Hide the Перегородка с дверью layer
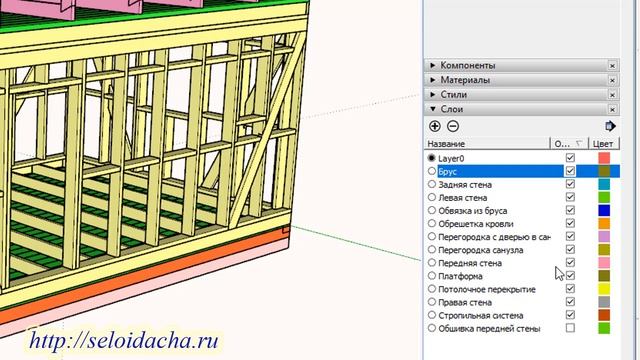Image resolution: width=640 pixels, height=360 pixels. [x=570, y=236]
